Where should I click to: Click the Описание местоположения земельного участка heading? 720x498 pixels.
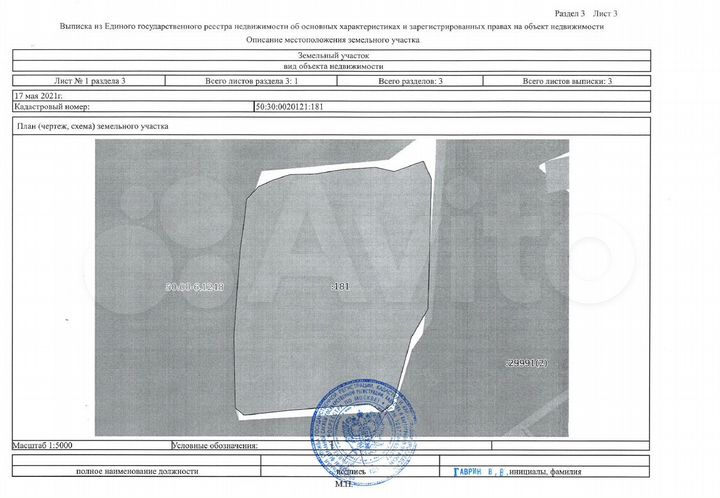click(x=332, y=40)
